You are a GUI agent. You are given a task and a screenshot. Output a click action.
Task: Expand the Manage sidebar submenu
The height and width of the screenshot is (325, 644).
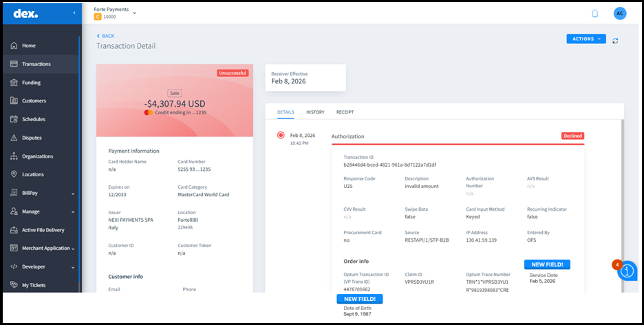(x=73, y=212)
